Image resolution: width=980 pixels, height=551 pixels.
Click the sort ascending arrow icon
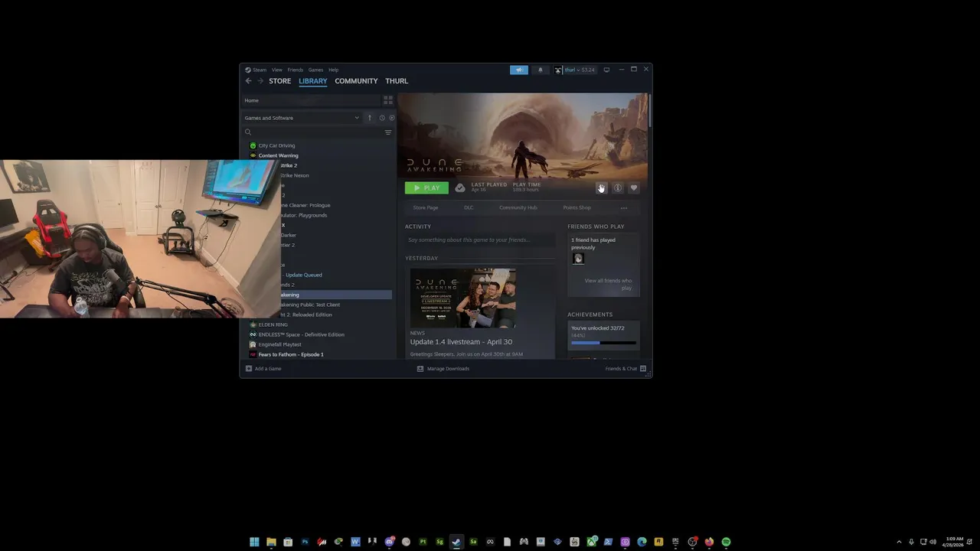coord(369,118)
